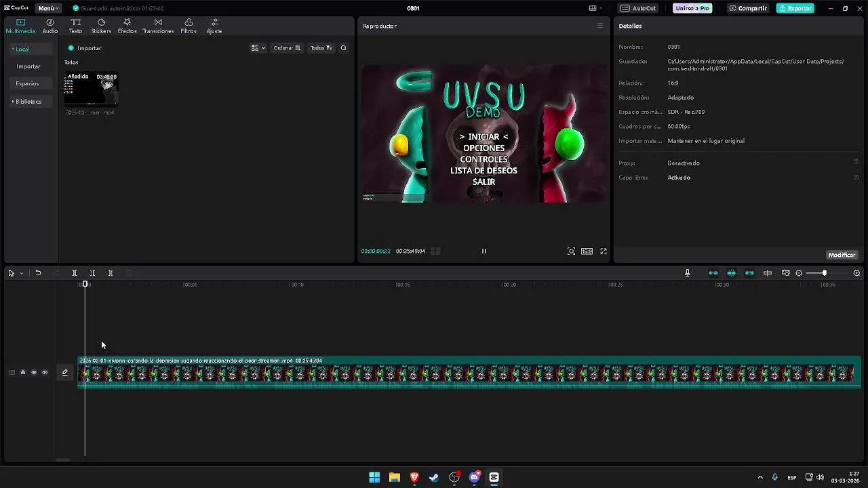Screen dimensions: 868x488
Task: Click the timeline horizontal scrollbar
Action: [x=62, y=460]
